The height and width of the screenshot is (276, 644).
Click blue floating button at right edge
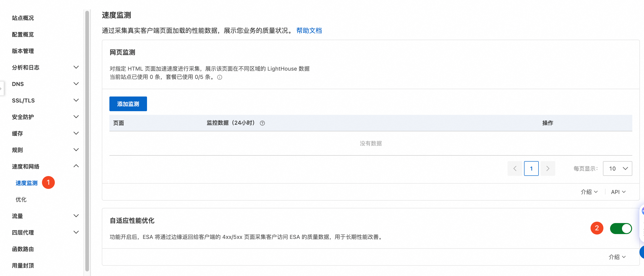[642, 252]
